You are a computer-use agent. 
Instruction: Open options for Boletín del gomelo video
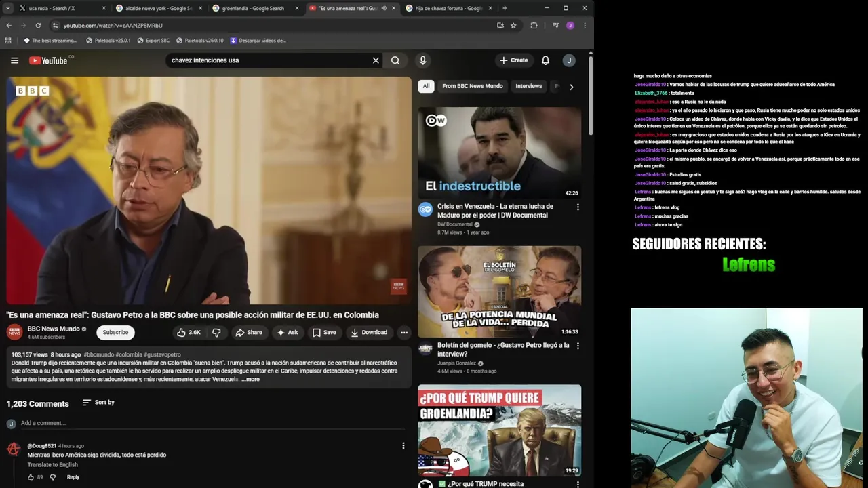578,346
